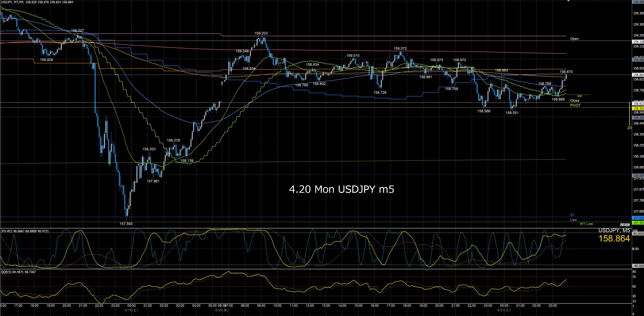Click the 4/21 date label on time axis

[504, 310]
